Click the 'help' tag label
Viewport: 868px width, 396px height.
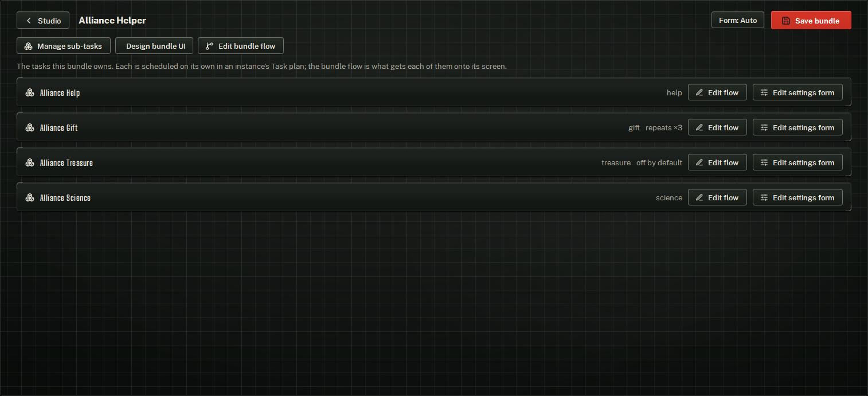[x=674, y=92]
